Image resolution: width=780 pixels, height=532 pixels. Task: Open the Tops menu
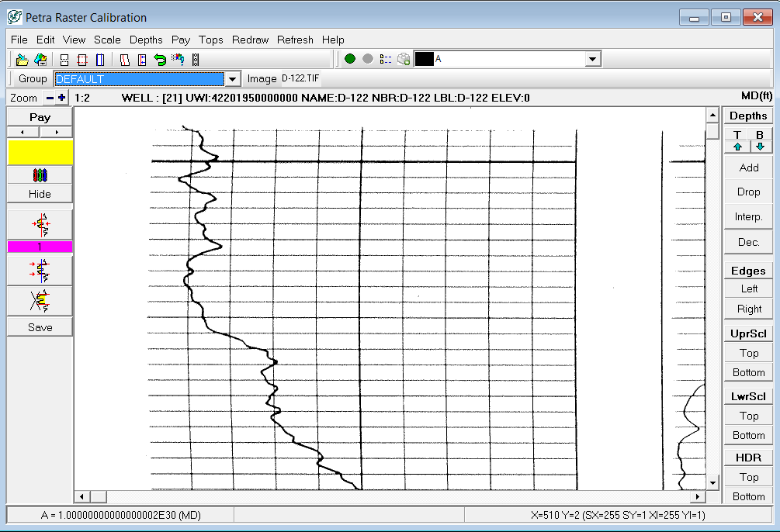click(x=210, y=40)
